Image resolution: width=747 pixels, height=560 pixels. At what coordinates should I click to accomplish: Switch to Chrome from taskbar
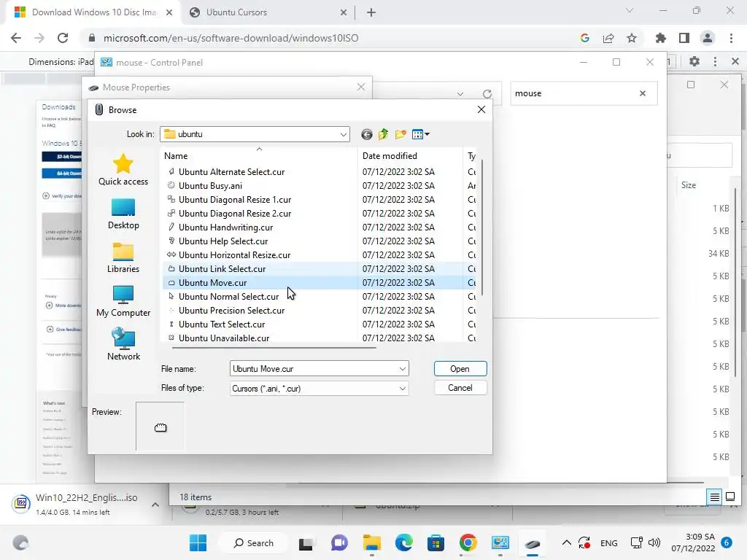pyautogui.click(x=468, y=542)
